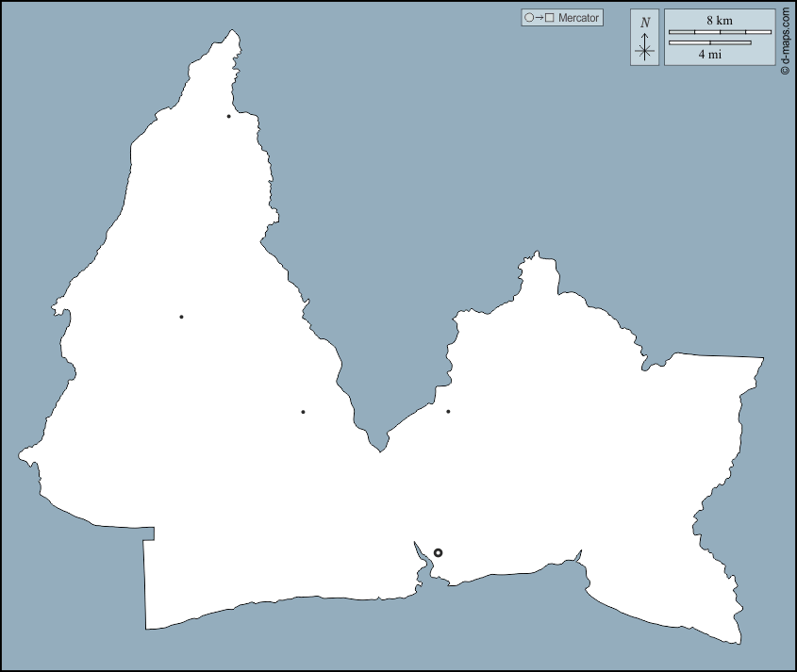Click the eastern city dot near the bay

click(448, 411)
